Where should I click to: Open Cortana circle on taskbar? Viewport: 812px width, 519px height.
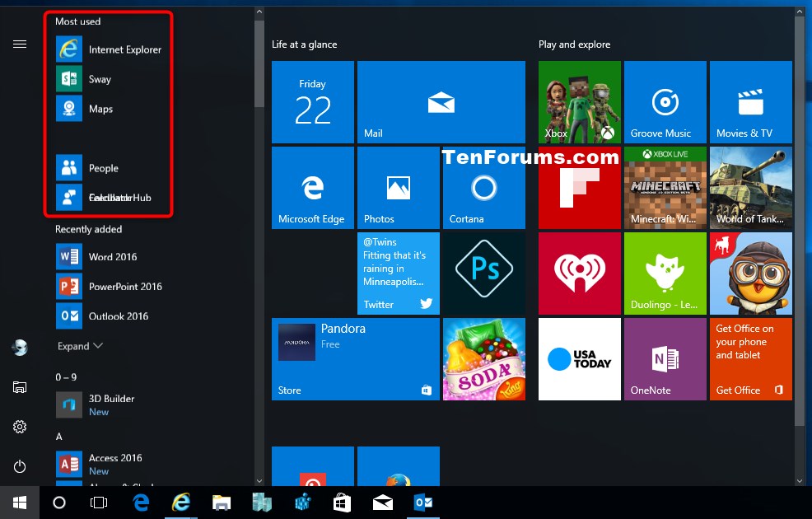click(59, 503)
